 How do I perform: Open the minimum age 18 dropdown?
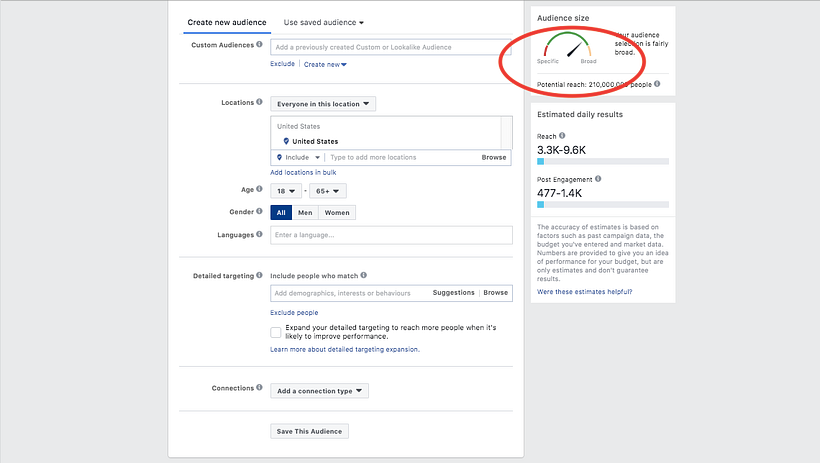(x=286, y=191)
